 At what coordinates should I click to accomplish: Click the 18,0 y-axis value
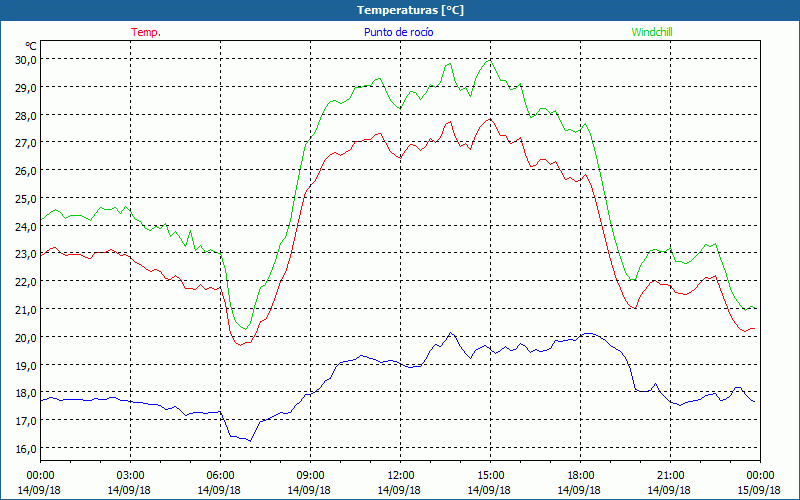pyautogui.click(x=26, y=393)
